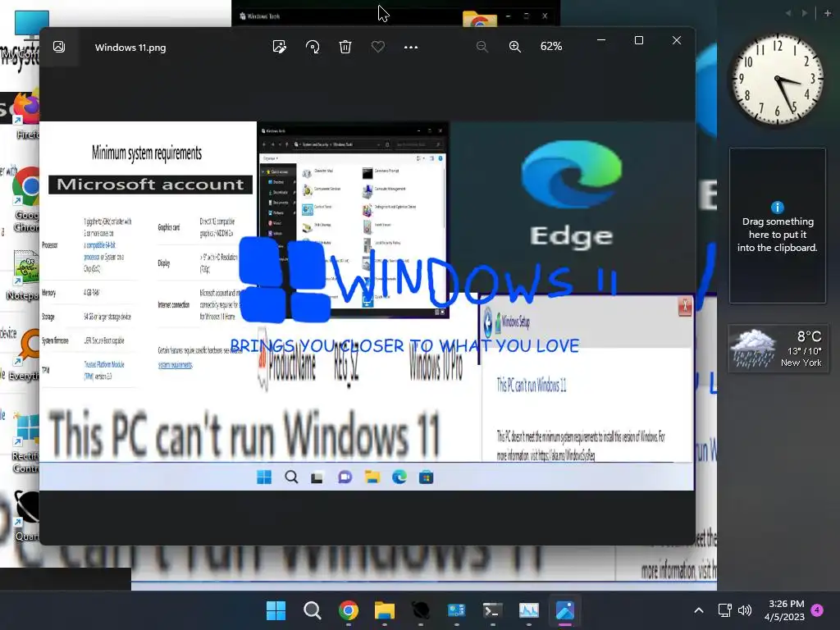
Task: Click the sidebar next-page arrow
Action: click(804, 13)
